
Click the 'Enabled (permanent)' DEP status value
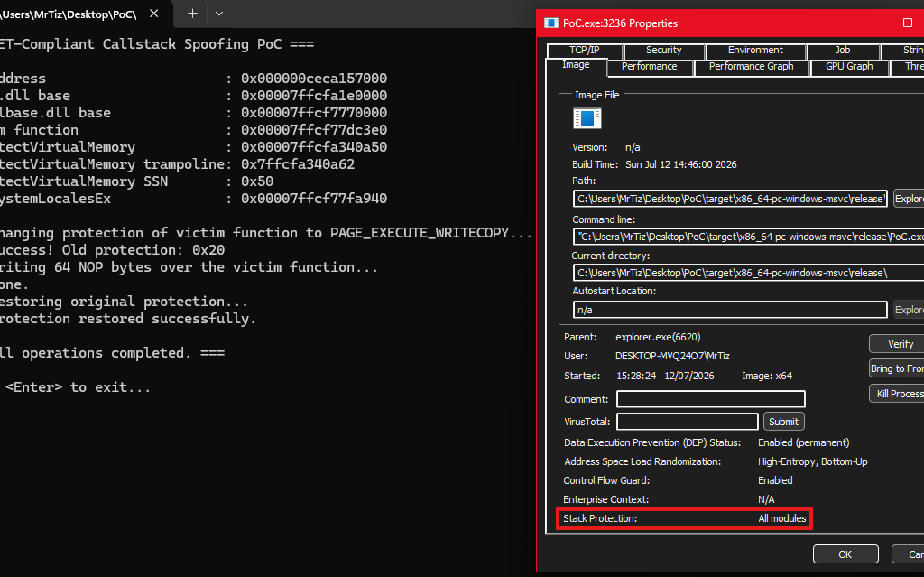tap(804, 442)
